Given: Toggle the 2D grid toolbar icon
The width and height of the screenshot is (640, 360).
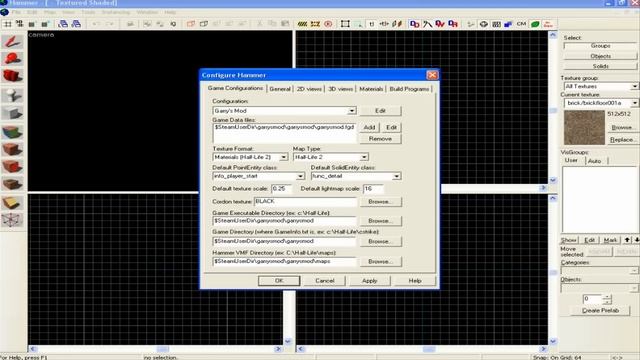Looking at the screenshot, I should [x=7, y=24].
